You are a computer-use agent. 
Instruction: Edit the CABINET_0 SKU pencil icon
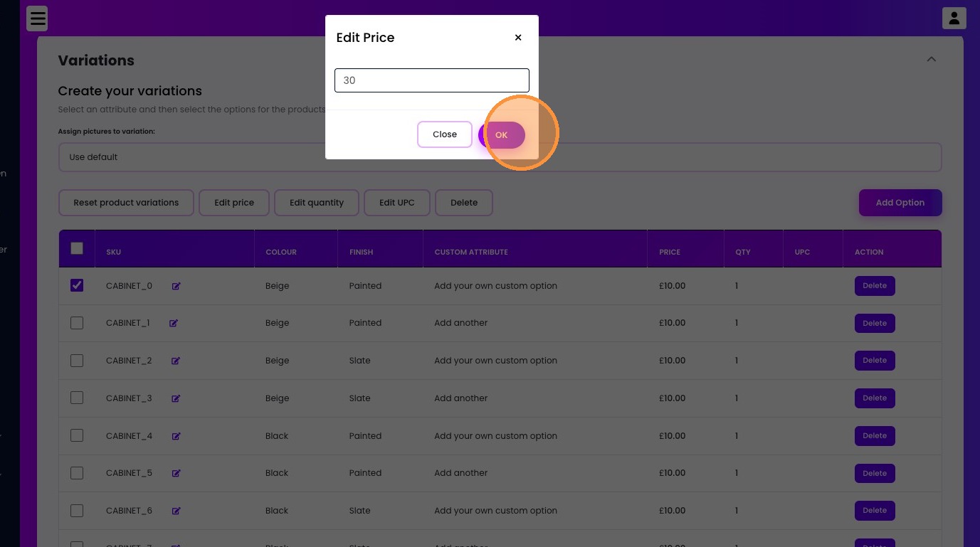pyautogui.click(x=176, y=286)
